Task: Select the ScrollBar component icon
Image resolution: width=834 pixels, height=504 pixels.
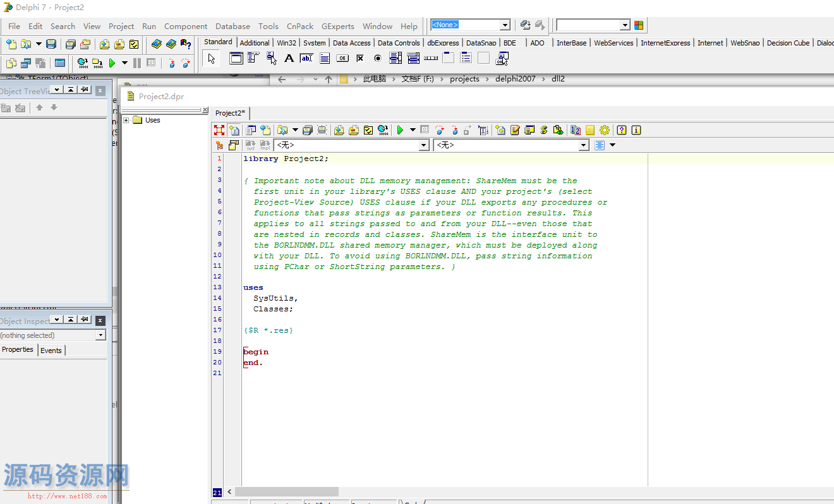Action: click(431, 59)
